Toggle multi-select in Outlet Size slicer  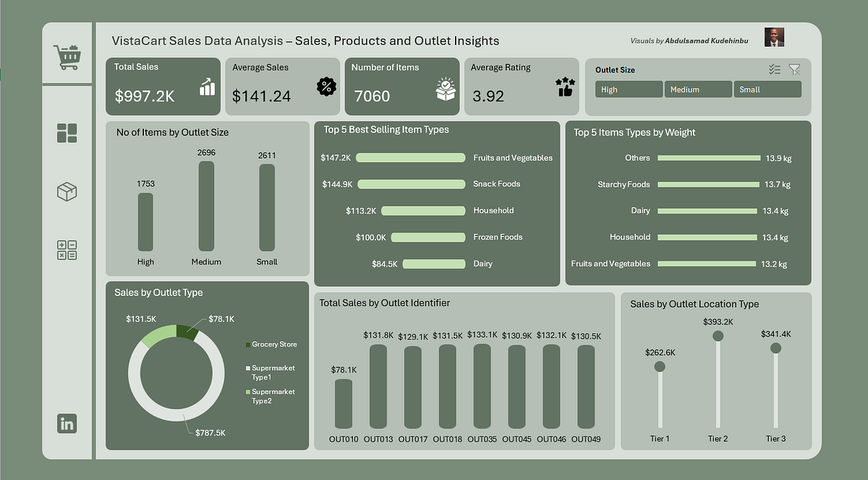775,70
